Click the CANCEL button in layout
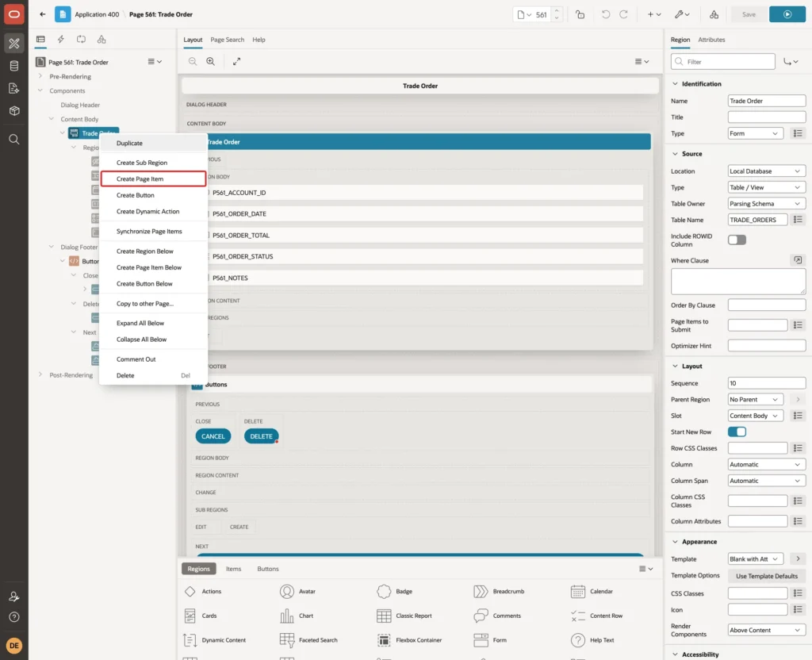 coord(213,436)
